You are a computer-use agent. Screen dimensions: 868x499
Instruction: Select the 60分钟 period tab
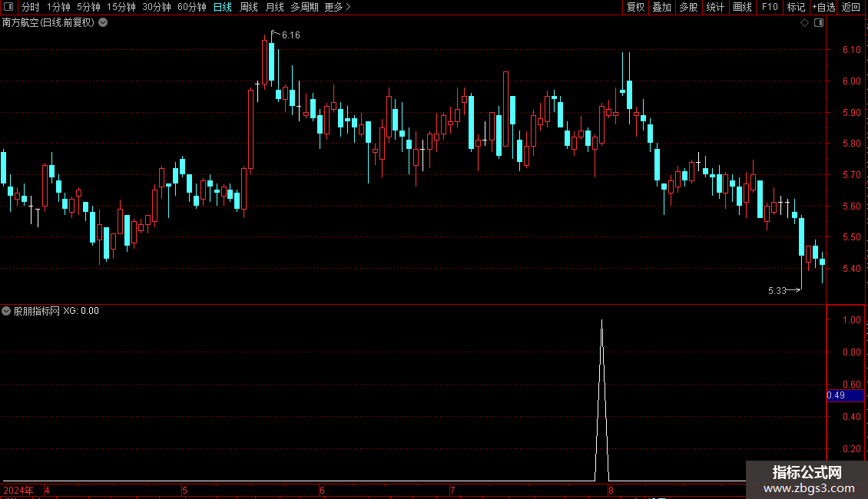(x=192, y=7)
